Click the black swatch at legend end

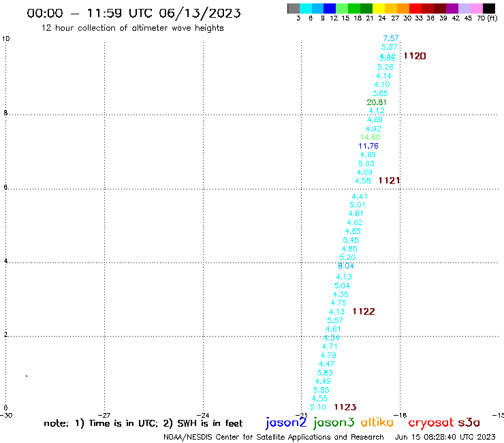click(488, 8)
